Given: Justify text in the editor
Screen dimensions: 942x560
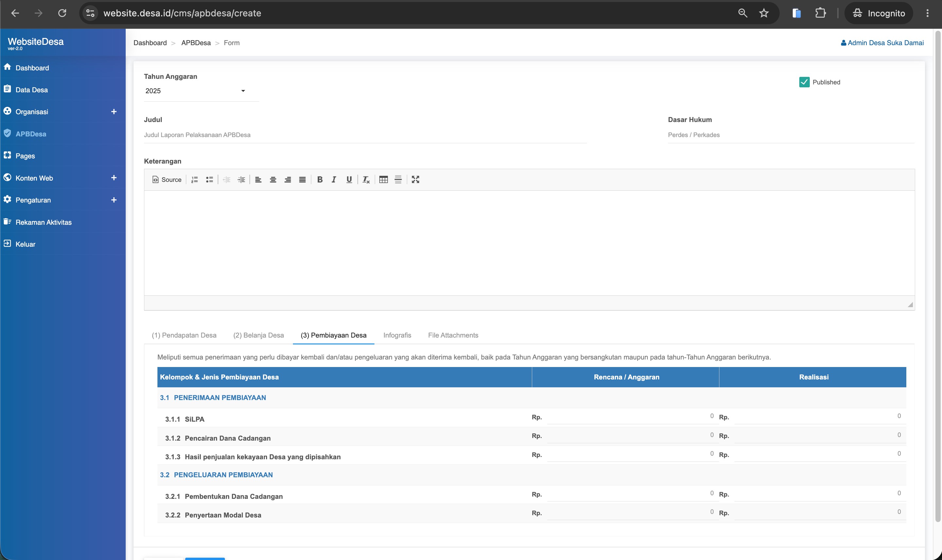Looking at the screenshot, I should pos(302,180).
